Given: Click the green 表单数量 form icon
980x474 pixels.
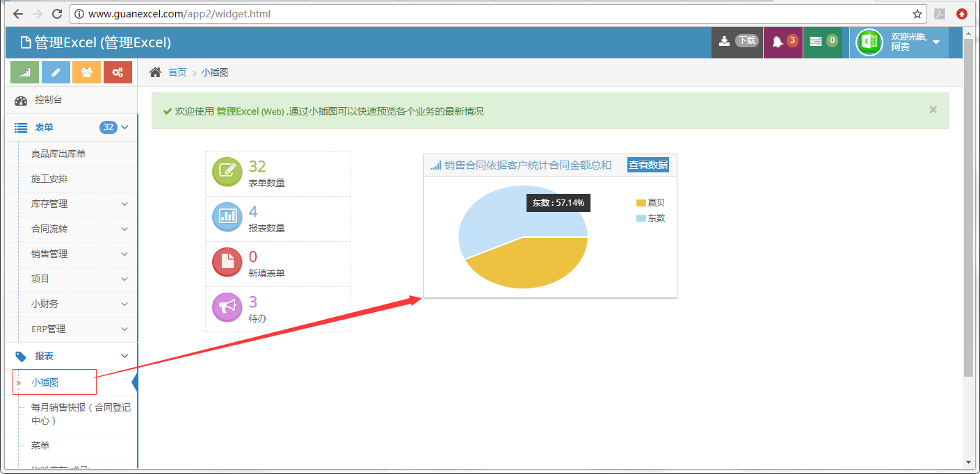Looking at the screenshot, I should coord(227,173).
